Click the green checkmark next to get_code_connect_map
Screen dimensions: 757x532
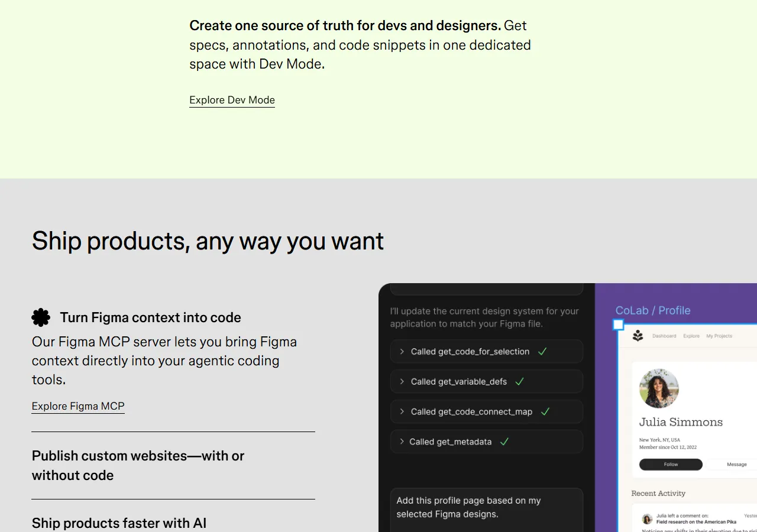click(x=544, y=411)
